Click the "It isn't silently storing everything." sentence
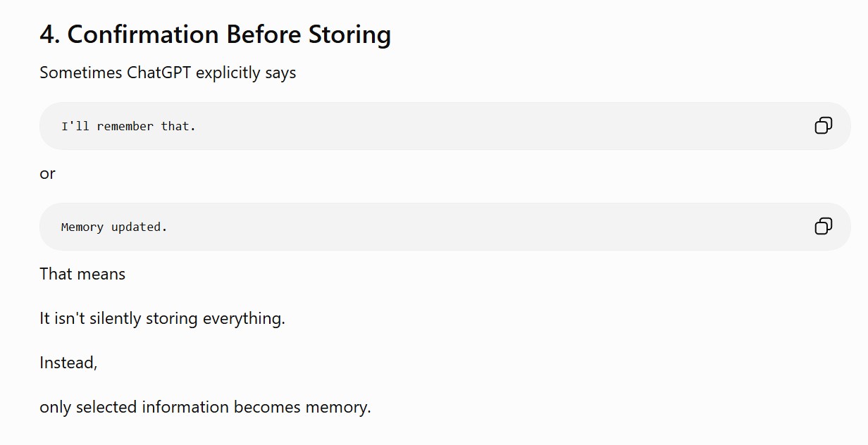This screenshot has height=445, width=868. [162, 318]
